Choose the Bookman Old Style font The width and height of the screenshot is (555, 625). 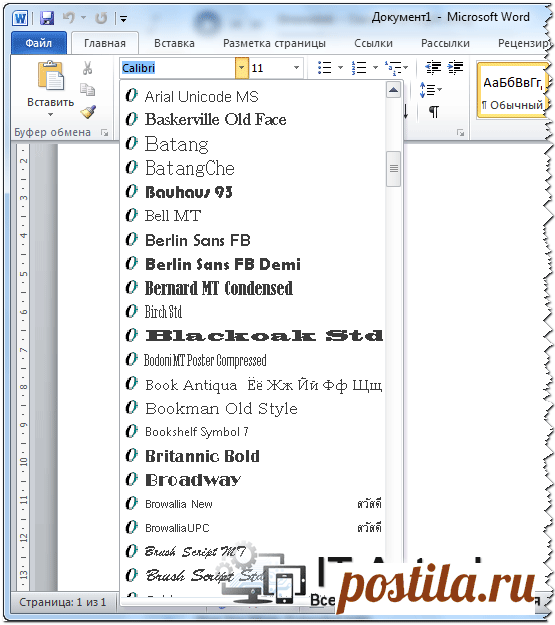coord(252,408)
